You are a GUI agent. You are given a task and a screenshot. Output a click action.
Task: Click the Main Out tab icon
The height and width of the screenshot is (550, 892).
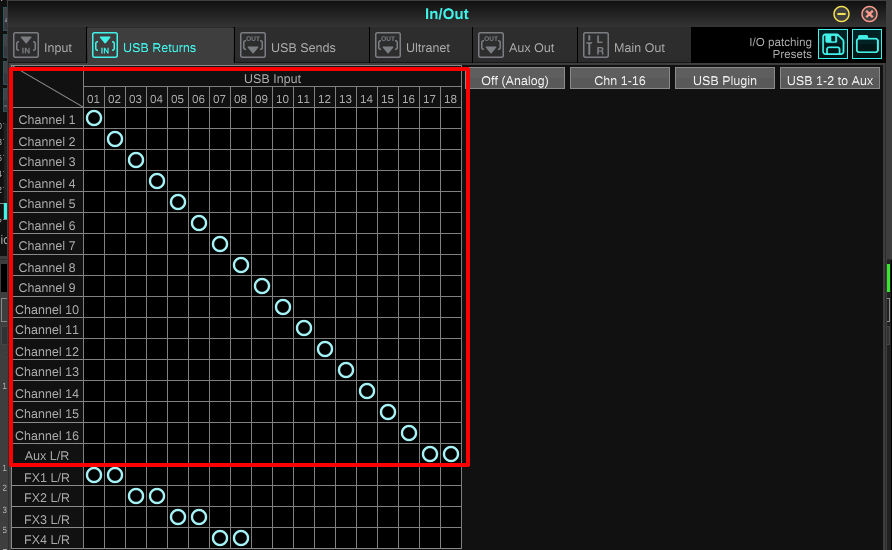tap(596, 47)
